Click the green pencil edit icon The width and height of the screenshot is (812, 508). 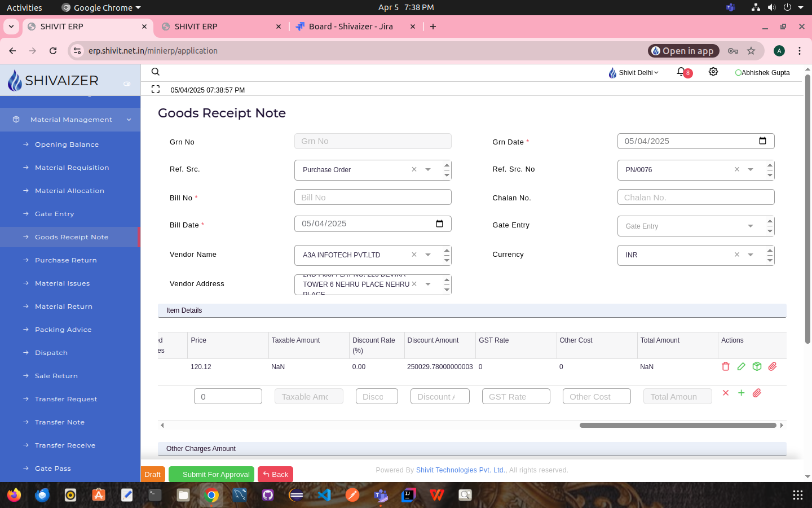tap(741, 366)
